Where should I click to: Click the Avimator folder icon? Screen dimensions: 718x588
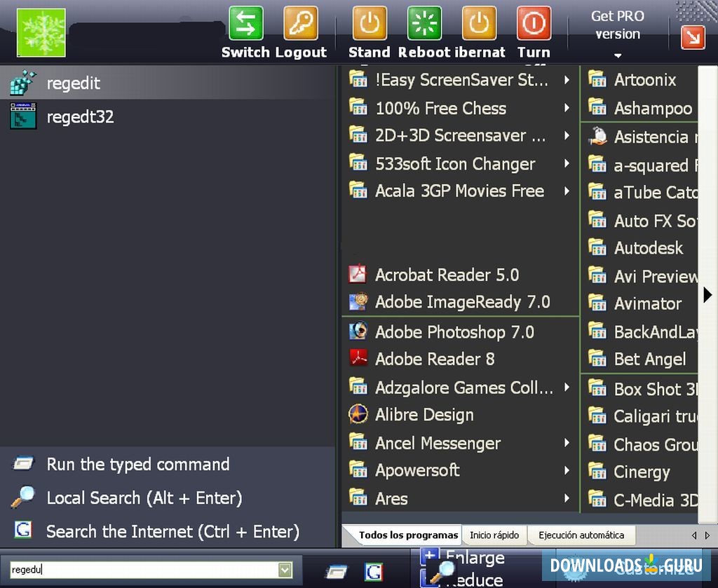(x=597, y=303)
